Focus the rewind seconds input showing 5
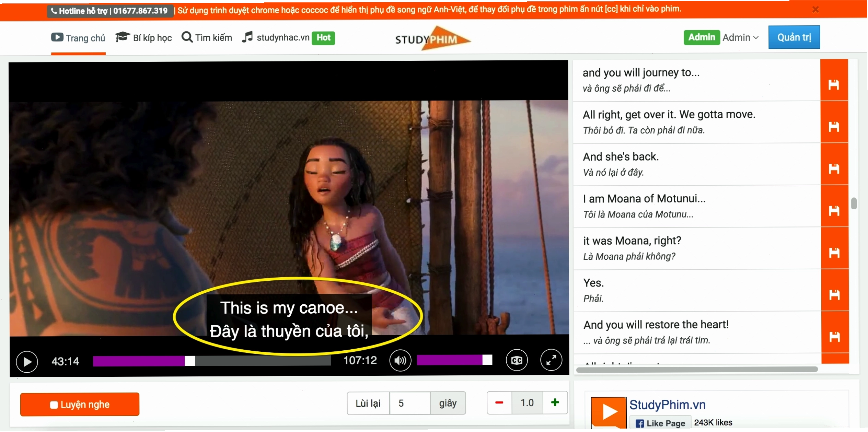868x432 pixels. 410,404
